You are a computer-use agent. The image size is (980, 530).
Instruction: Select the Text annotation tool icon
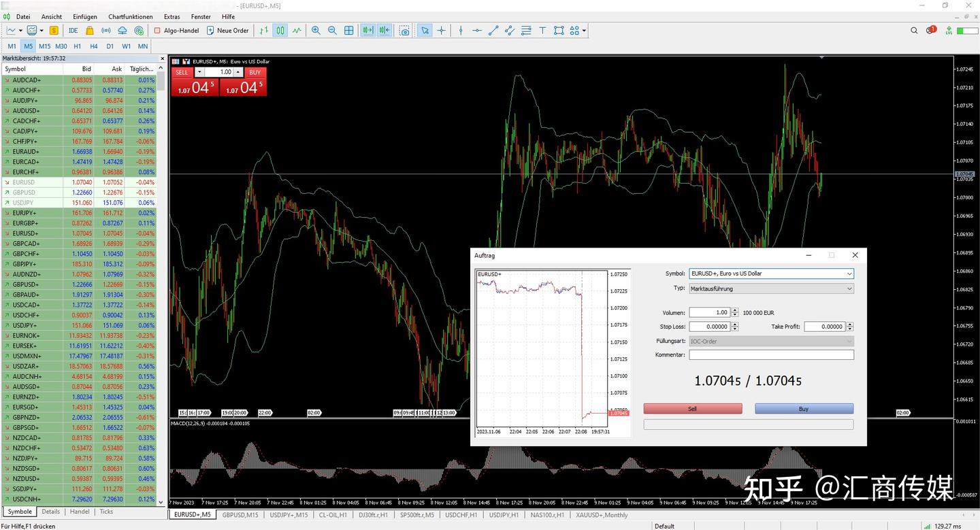click(x=542, y=30)
